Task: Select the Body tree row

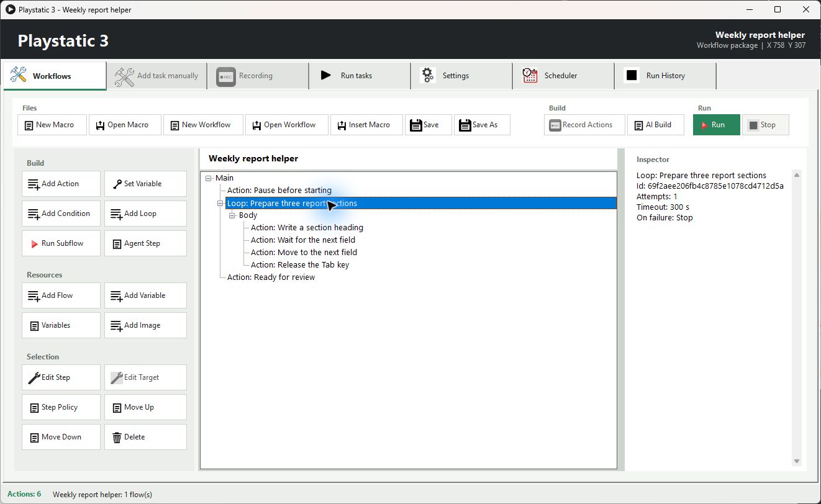Action: (x=248, y=215)
